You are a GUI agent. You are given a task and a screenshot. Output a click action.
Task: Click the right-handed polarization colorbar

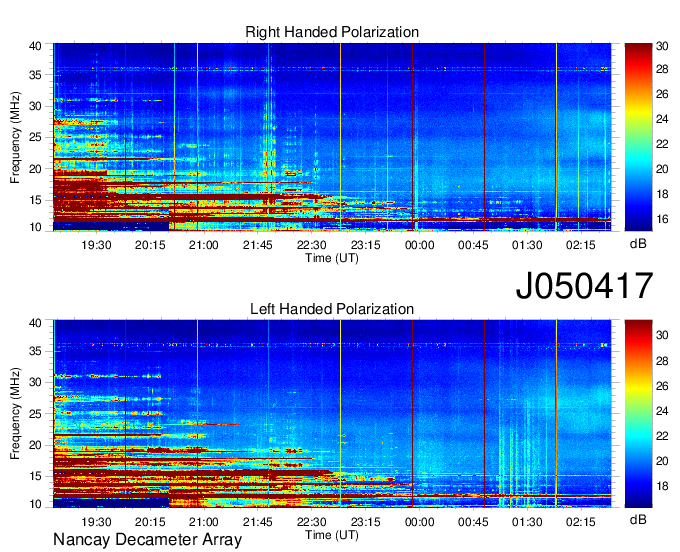(638, 137)
